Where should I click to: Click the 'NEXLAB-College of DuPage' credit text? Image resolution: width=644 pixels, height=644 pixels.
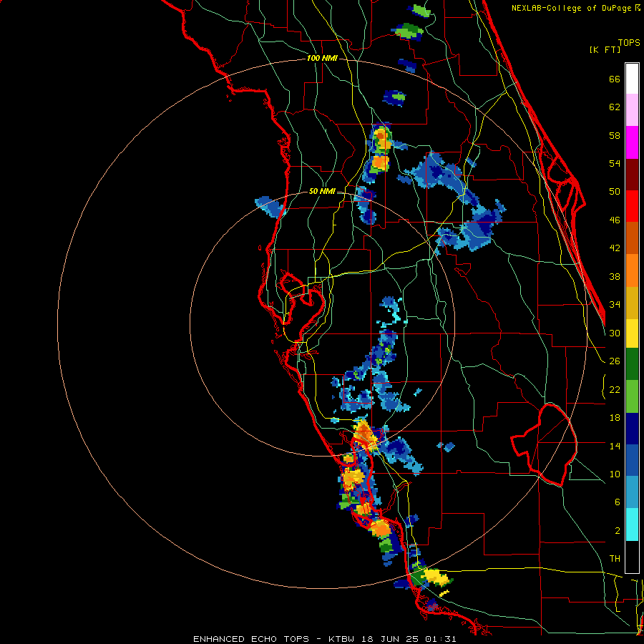point(572,8)
